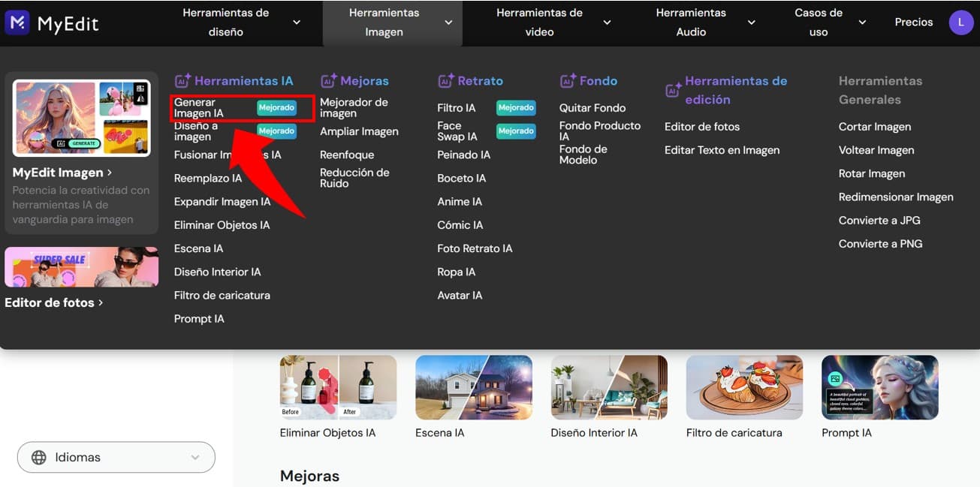Click the MyEdit Imagen promo thumbnail
This screenshot has width=980, height=487.
(82, 117)
